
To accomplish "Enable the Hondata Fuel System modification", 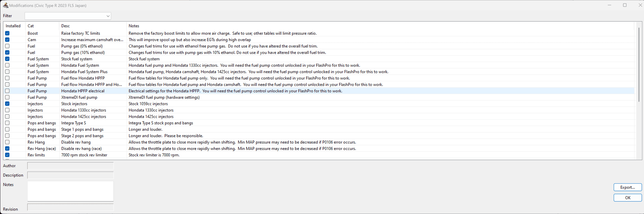I will click(x=7, y=65).
